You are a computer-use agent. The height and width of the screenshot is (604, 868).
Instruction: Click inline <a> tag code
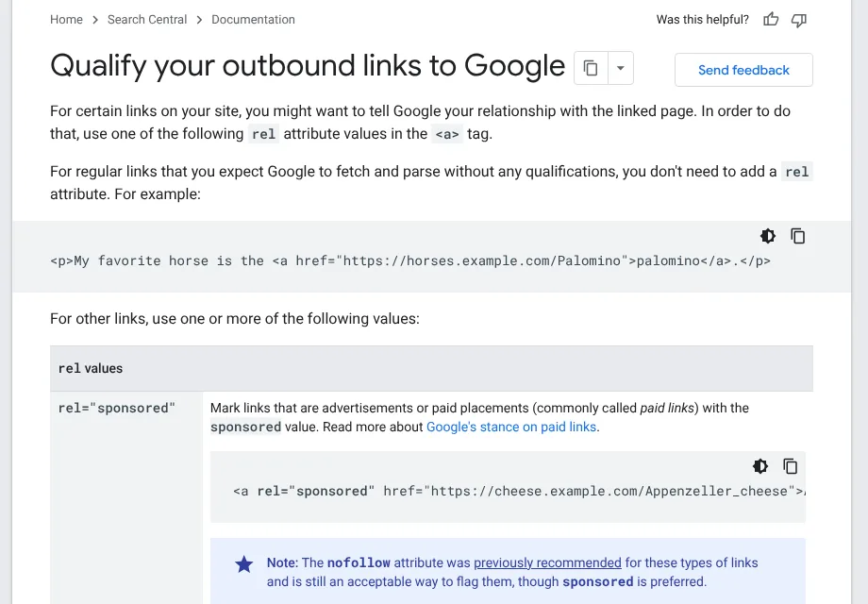click(447, 134)
